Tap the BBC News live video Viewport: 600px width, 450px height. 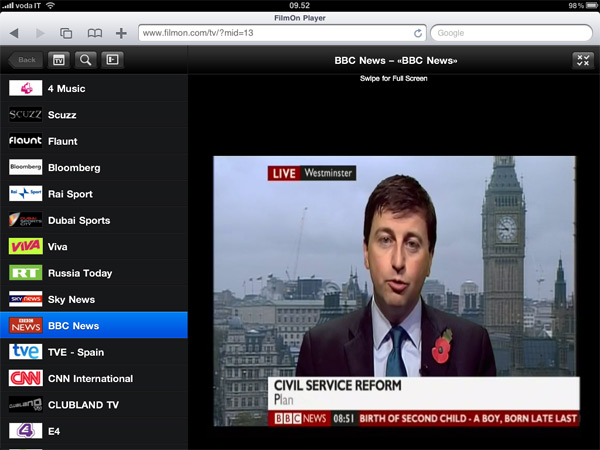click(x=395, y=290)
